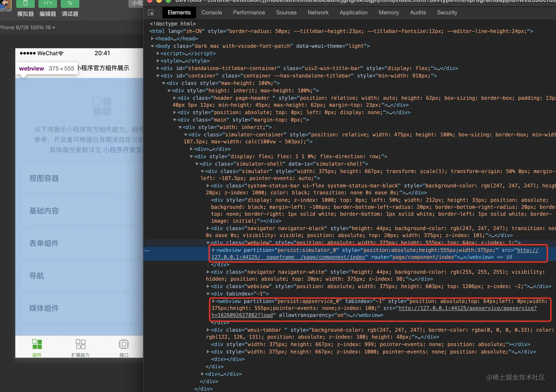Viewport: 556px width, 392px height.
Task: Select 扩展能力 tab in simulator tabbar
Action: click(x=81, y=348)
